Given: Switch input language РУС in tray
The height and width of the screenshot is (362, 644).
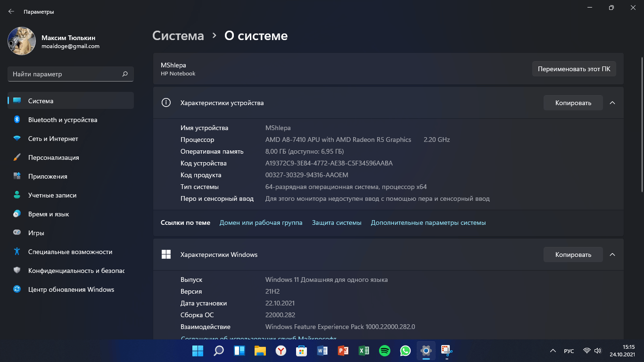Looking at the screenshot, I should 569,351.
